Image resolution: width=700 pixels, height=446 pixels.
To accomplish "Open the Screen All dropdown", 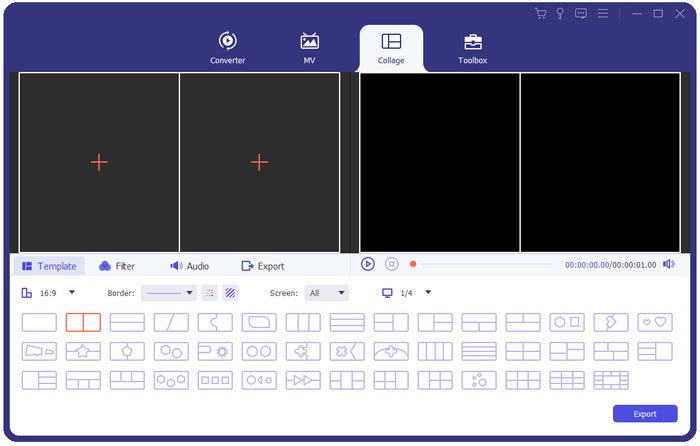I will (326, 293).
